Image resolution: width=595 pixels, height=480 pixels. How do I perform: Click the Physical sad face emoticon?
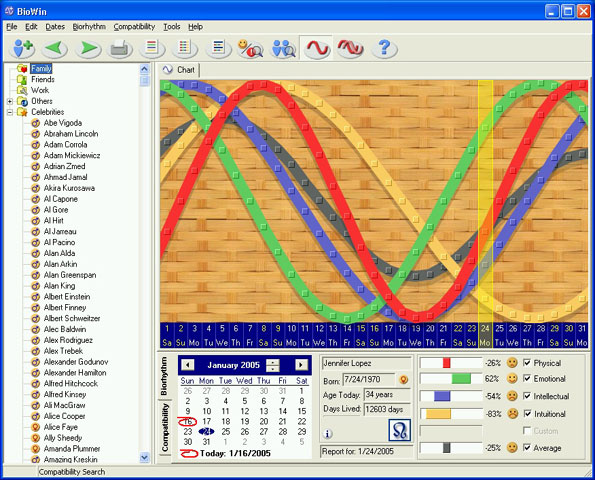512,363
